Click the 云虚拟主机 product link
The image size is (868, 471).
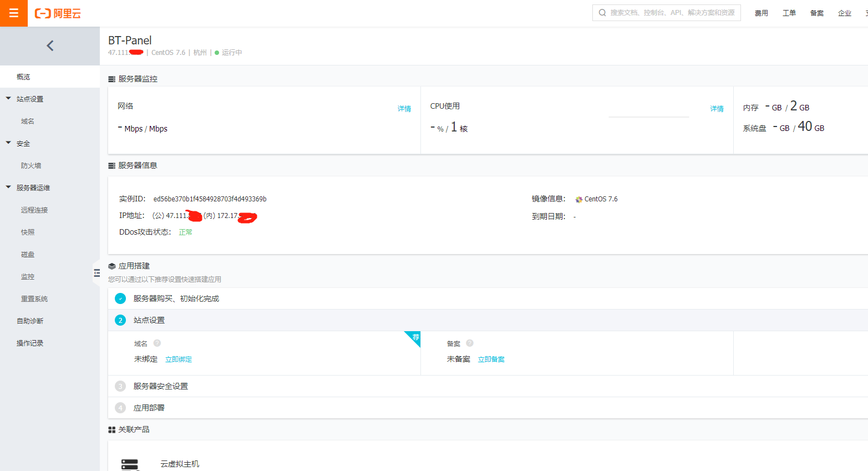[x=180, y=464]
